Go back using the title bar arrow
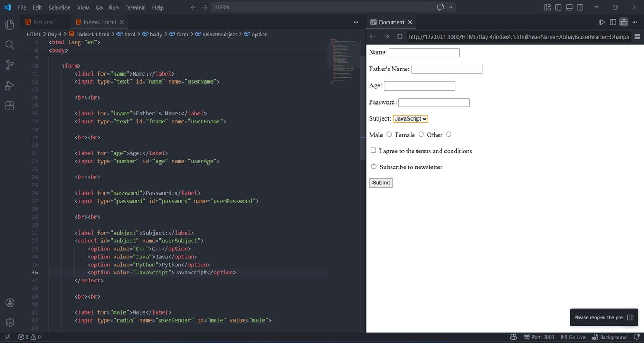Image resolution: width=644 pixels, height=343 pixels. (x=193, y=8)
